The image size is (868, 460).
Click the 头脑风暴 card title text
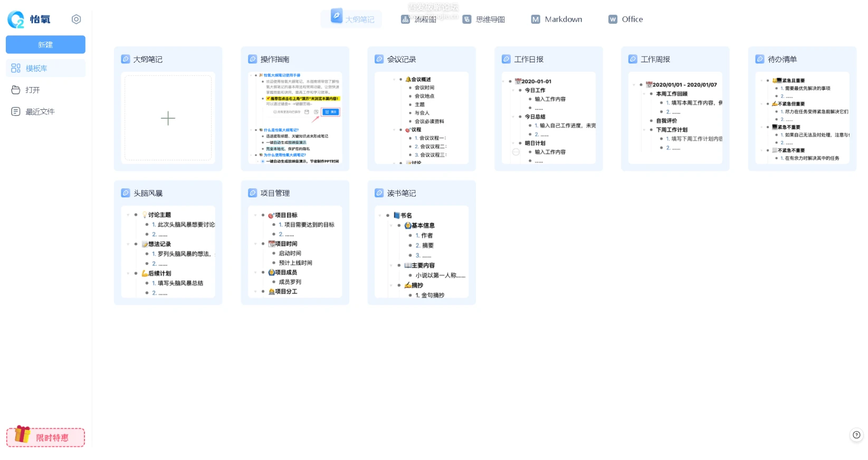pos(148,193)
